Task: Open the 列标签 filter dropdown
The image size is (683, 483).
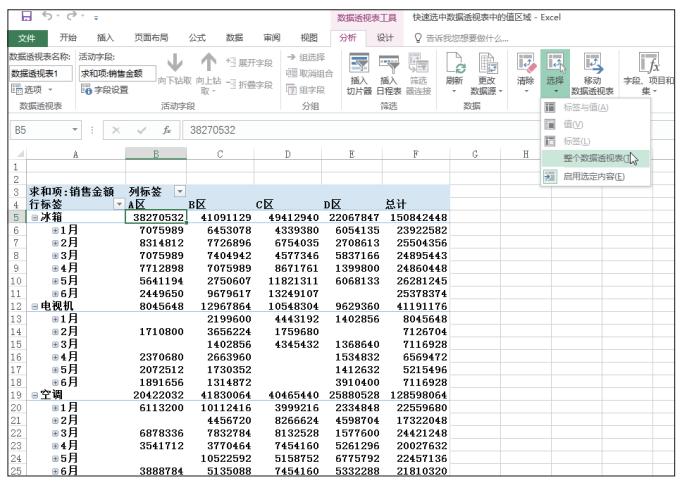Action: [179, 191]
